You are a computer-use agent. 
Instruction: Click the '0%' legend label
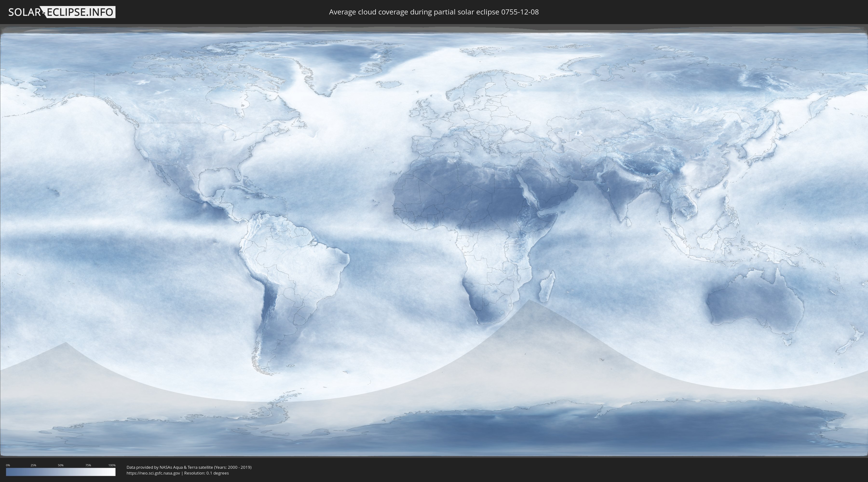coord(8,465)
